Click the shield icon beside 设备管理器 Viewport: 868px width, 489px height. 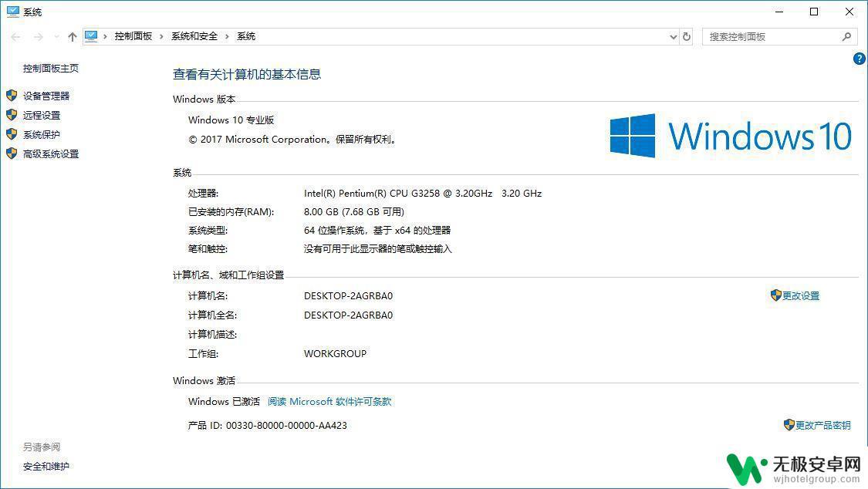pyautogui.click(x=12, y=96)
